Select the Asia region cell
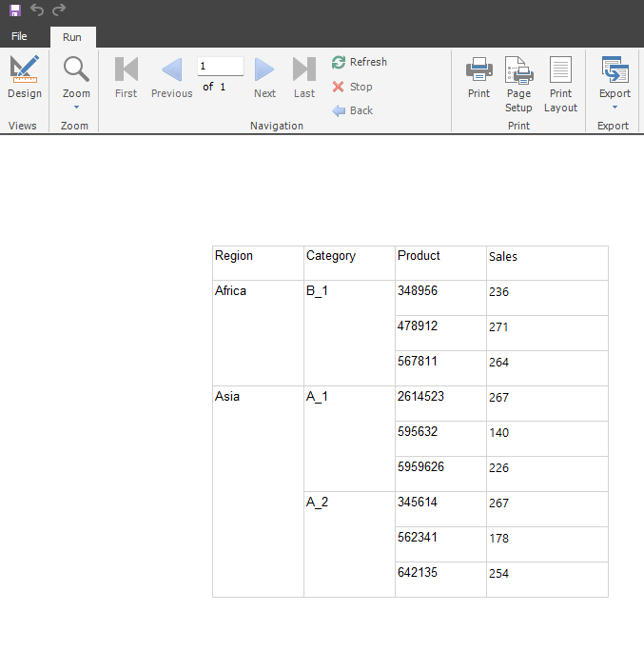This screenshot has height=651, width=644. click(258, 491)
